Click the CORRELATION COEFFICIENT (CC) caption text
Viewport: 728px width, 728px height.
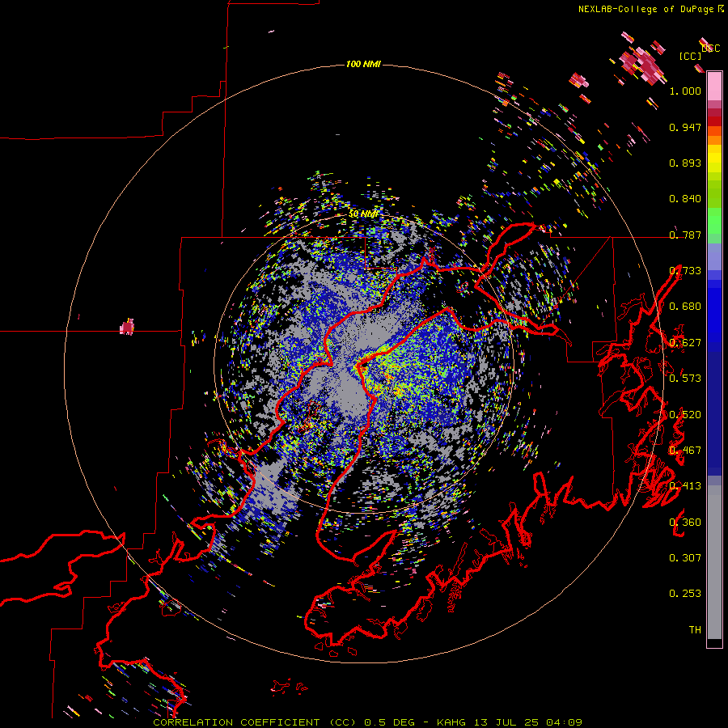tap(254, 722)
